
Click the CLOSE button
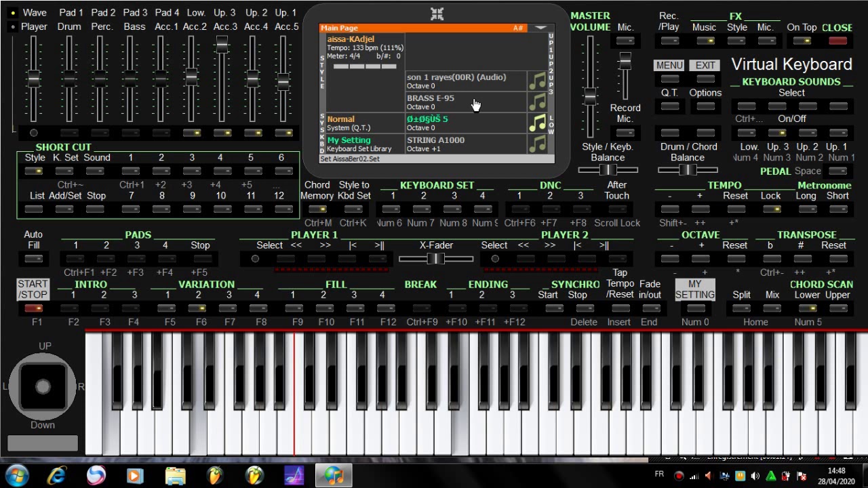837,41
